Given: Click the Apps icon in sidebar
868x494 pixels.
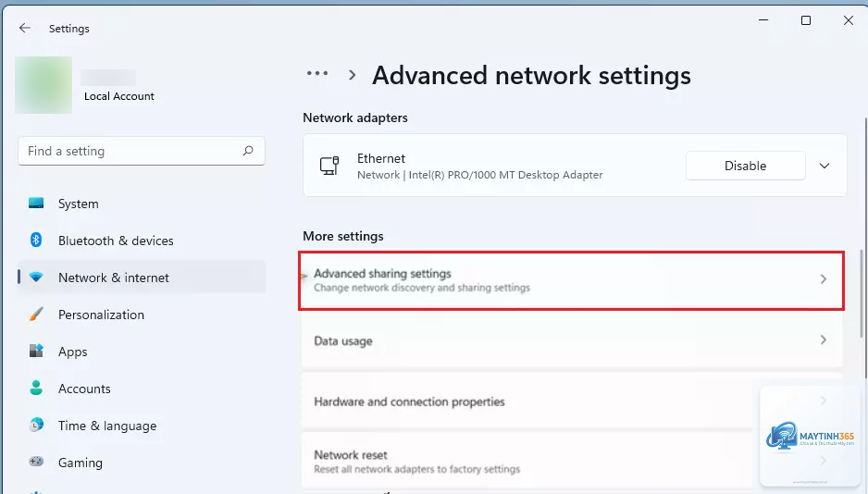Looking at the screenshot, I should 36,351.
